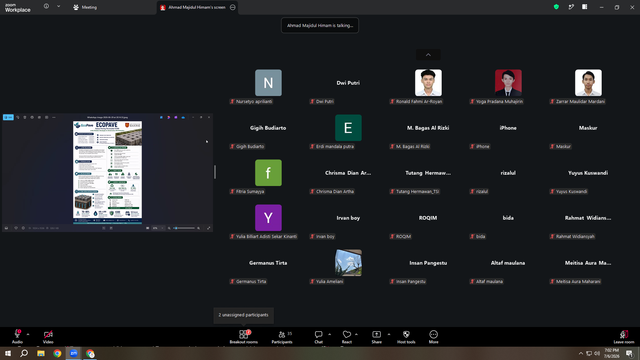Select the Altaf maulana participant tile
Image resolution: width=640 pixels, height=360 pixels.
pyautogui.click(x=508, y=263)
